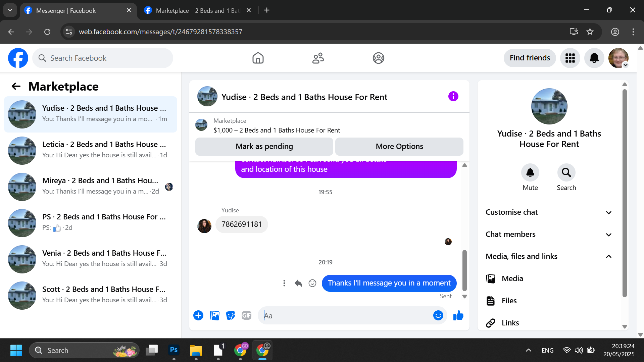
Task: Open Venia's conversation in the list
Action: (x=91, y=259)
